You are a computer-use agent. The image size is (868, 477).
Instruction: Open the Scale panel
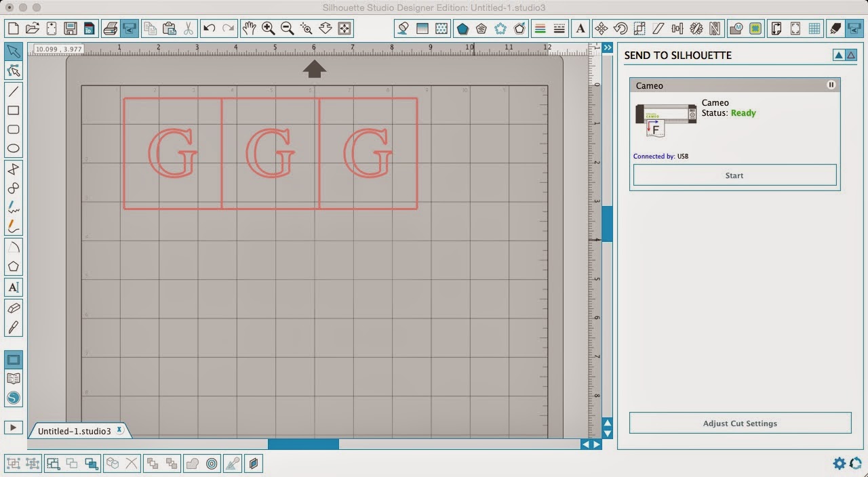[x=638, y=28]
